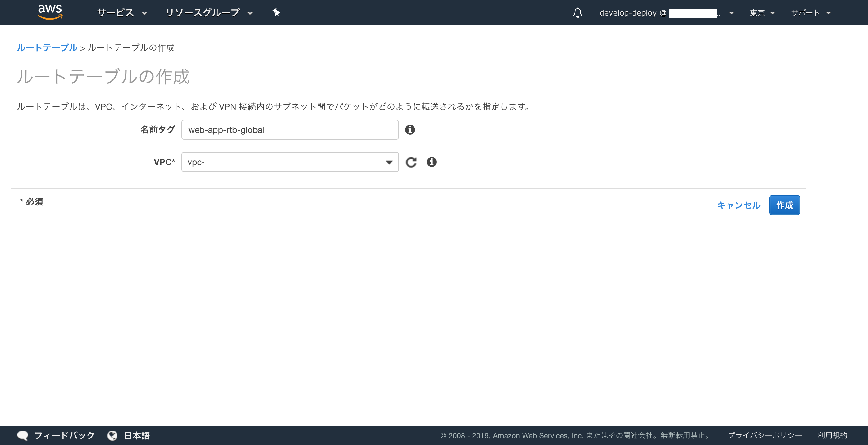Click info icon next to VPC dropdown
Viewport: 868px width, 445px height.
pos(431,162)
